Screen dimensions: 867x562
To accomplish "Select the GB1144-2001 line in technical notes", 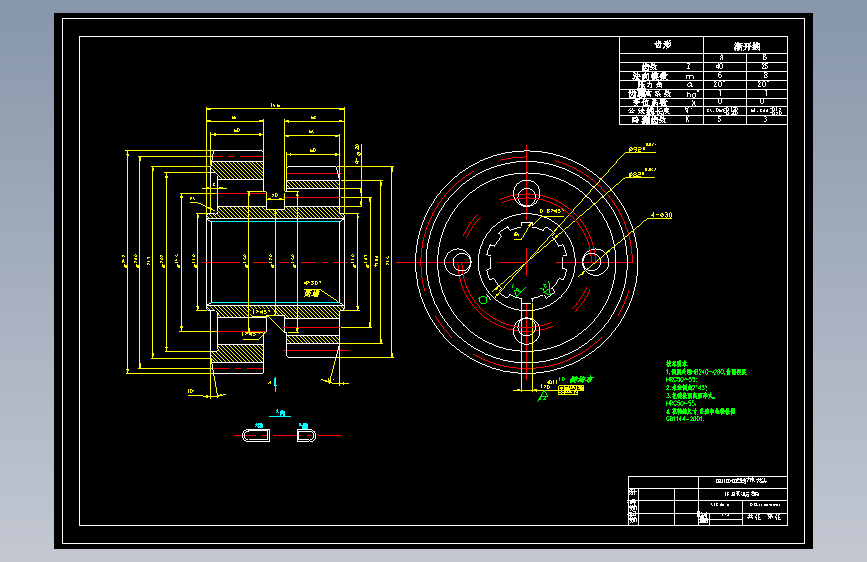I will pyautogui.click(x=685, y=419).
